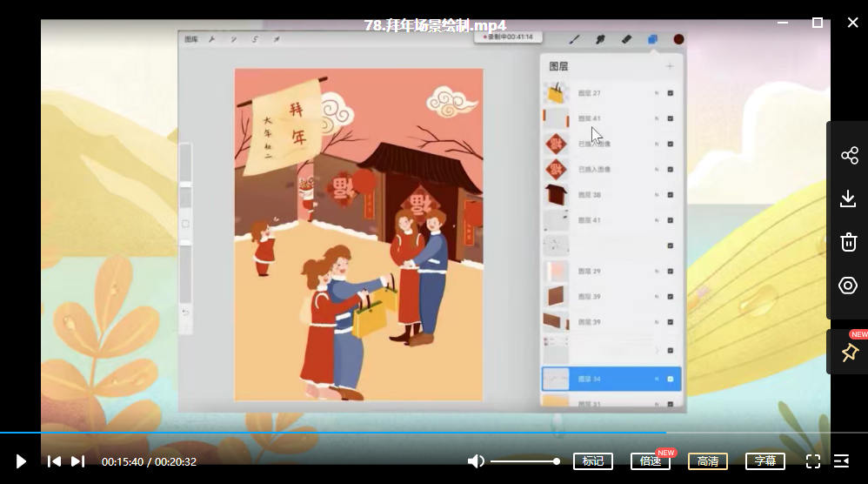
Task: Click the pin icon with NEW badge
Action: coord(849,353)
